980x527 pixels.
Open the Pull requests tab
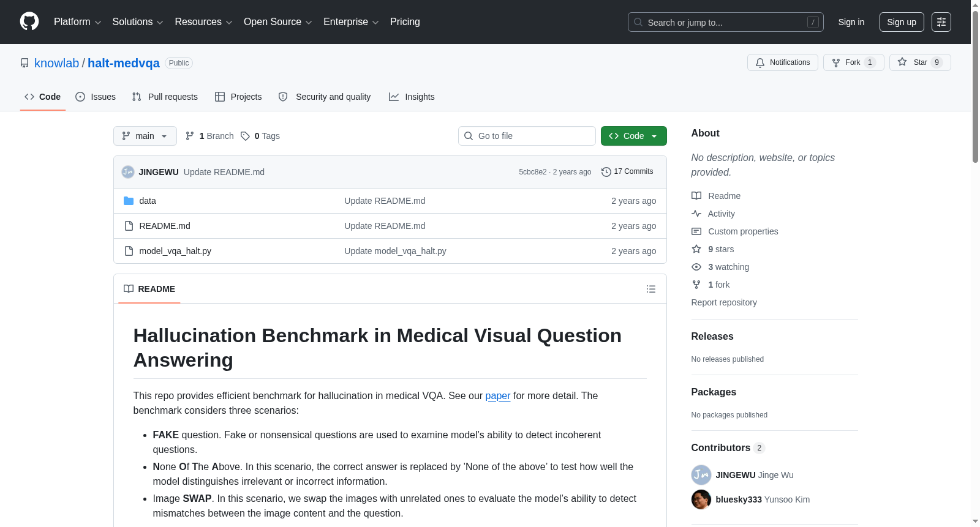coord(165,97)
